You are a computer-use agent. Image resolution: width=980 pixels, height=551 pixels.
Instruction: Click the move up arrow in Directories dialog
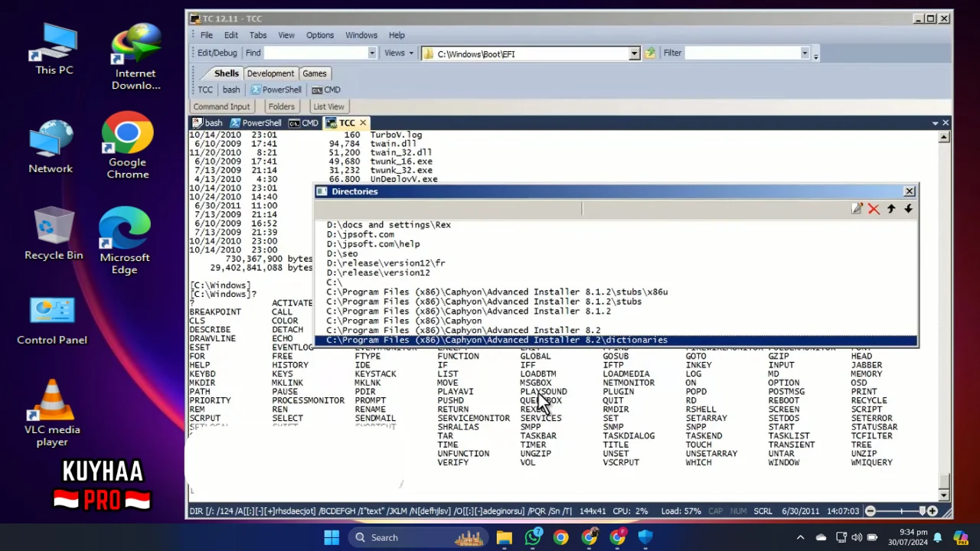point(891,209)
